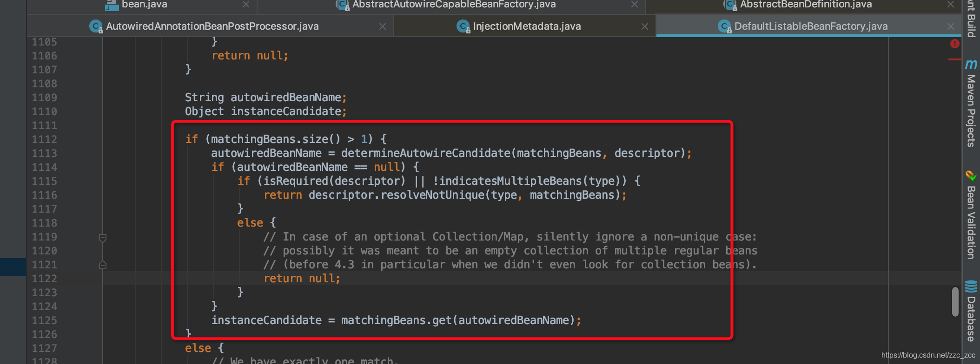Click 'autowiredBeanName == null' condition
This screenshot has width=980, height=364.
tap(318, 167)
